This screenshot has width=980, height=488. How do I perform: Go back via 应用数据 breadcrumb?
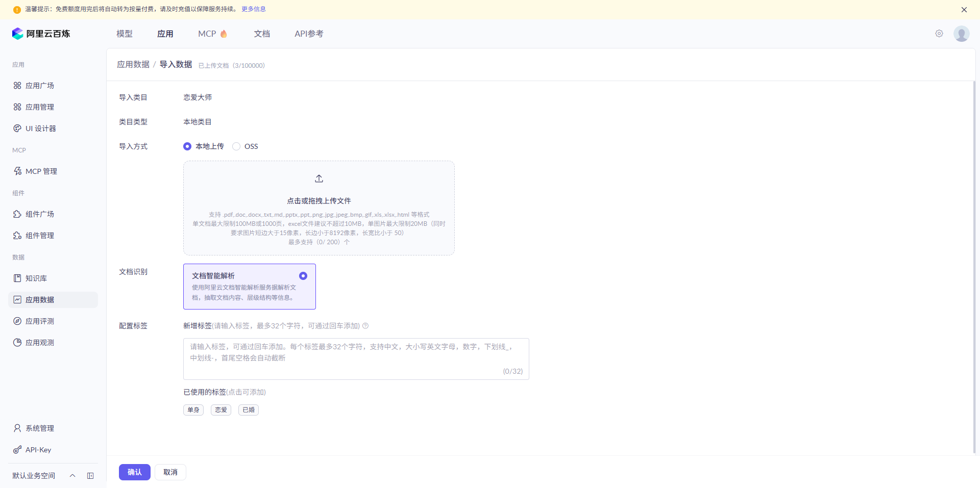click(x=133, y=64)
